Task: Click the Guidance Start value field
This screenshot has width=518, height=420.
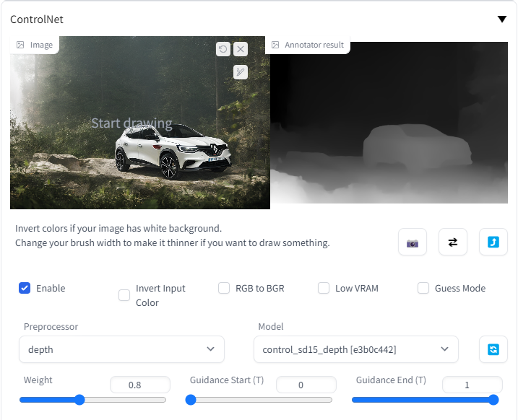Action: pos(306,385)
